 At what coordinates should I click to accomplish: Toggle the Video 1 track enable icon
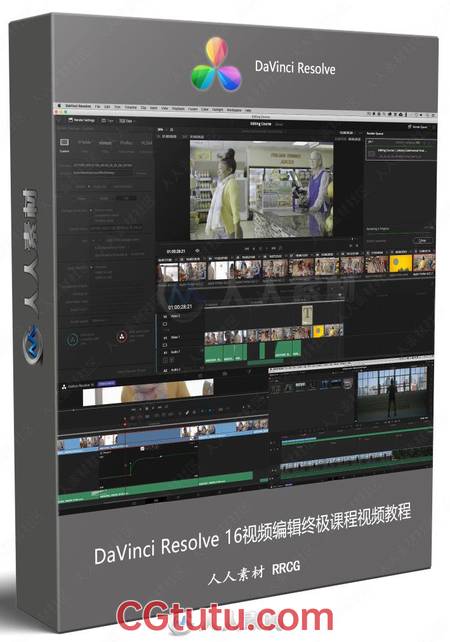[x=165, y=345]
